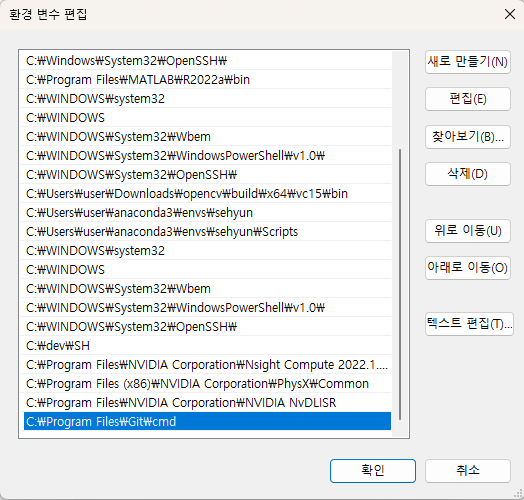
Task: Open 찾아보기(B)... browse dialog
Action: 468,137
